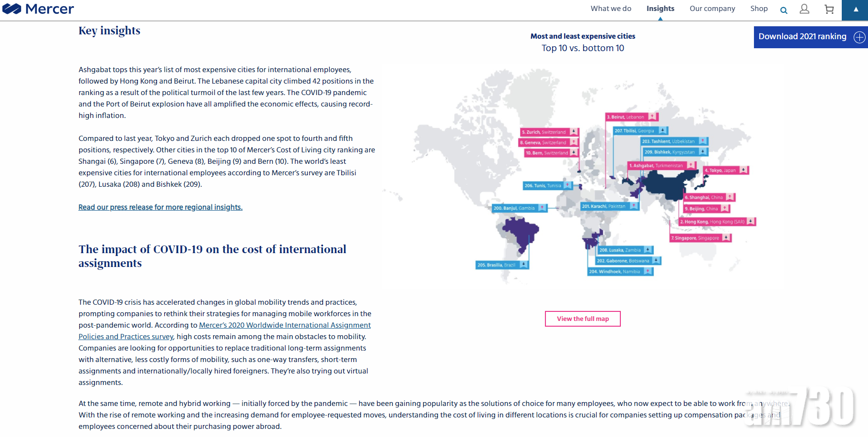Click the Download 2021 ranking button
This screenshot has width=868, height=437.
point(802,37)
